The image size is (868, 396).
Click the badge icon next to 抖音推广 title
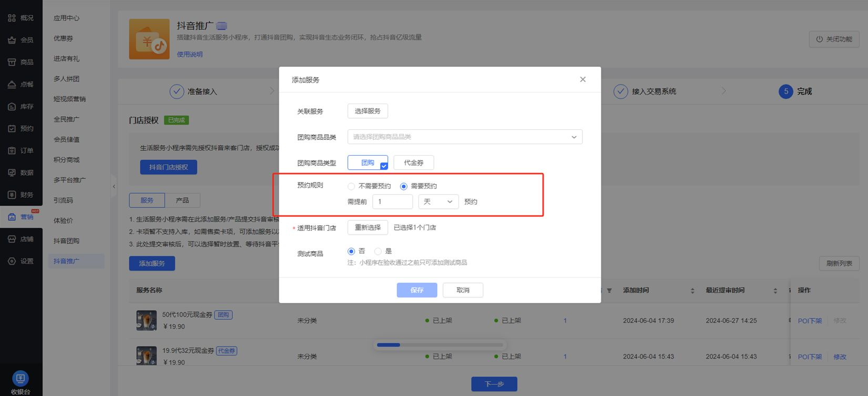[x=222, y=26]
